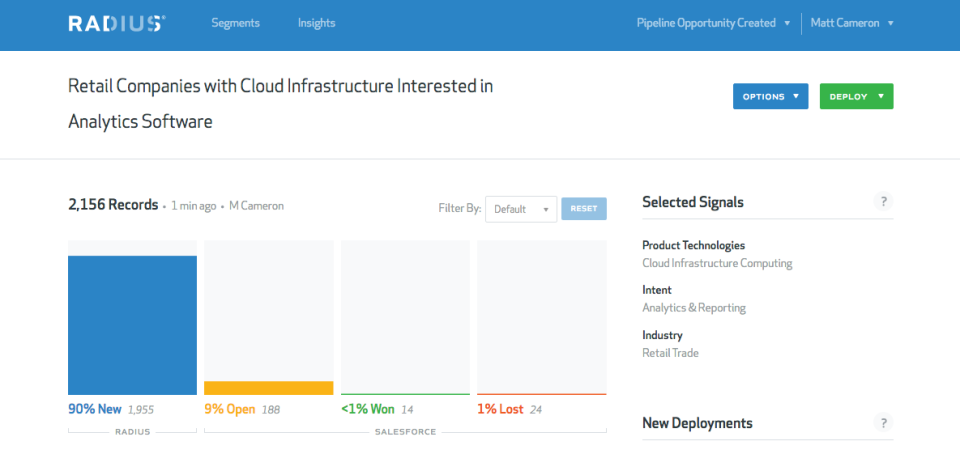Click the Won records column

(405, 318)
